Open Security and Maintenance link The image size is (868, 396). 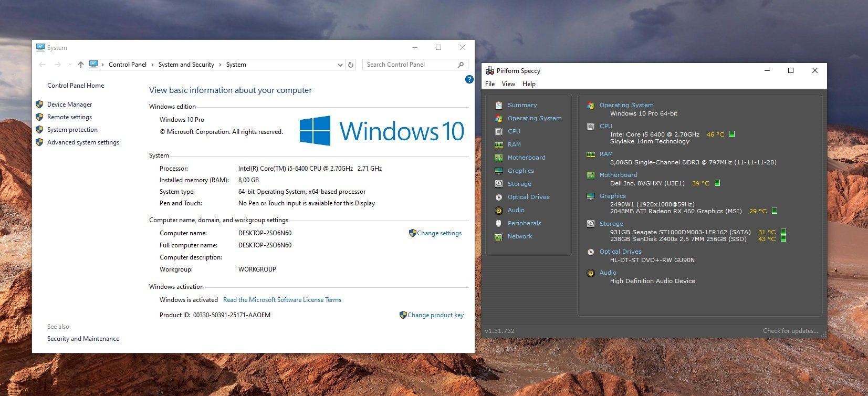point(83,339)
